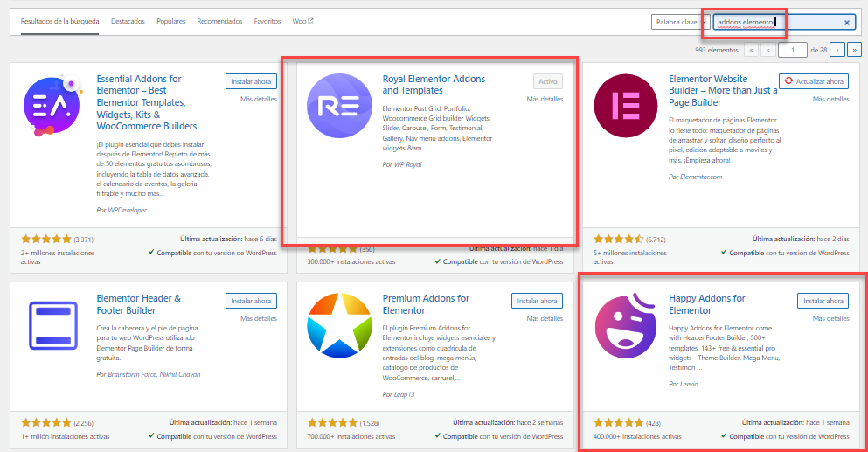868x452 pixels.
Task: Open Más detalles for Elementor Website Builder
Action: (831, 99)
